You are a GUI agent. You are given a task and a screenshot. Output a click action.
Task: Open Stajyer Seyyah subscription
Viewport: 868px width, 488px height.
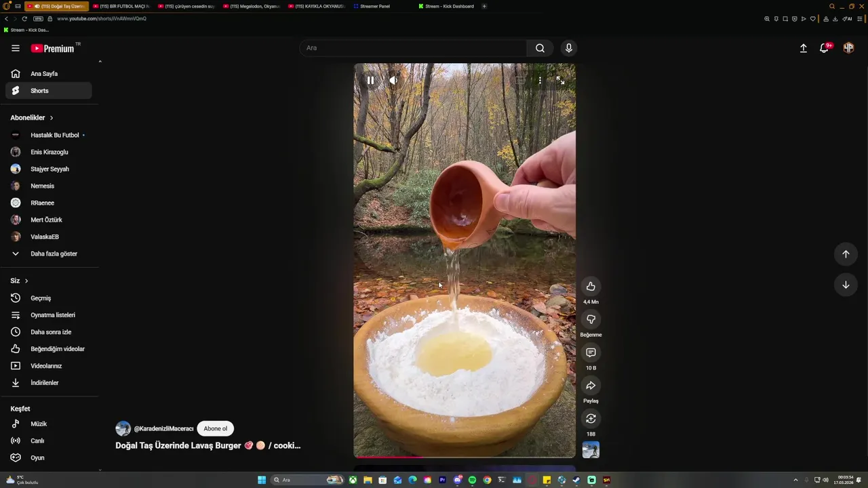[49, 169]
